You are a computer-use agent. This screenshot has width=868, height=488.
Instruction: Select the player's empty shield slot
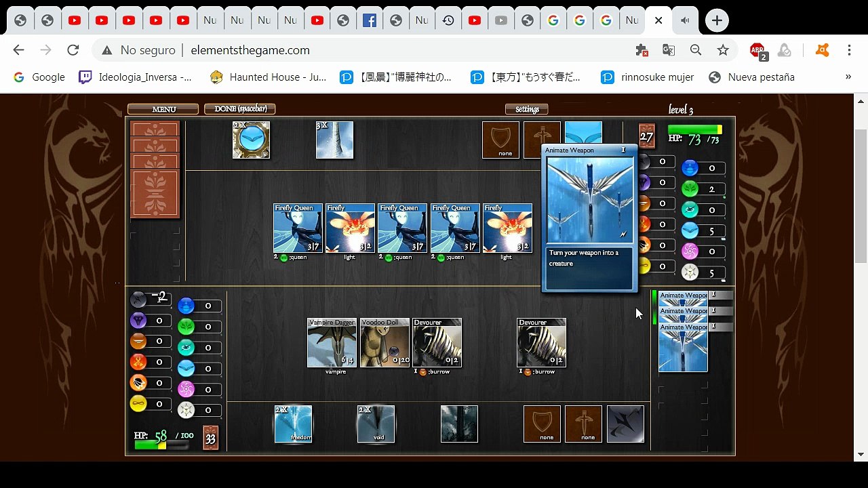pos(542,424)
